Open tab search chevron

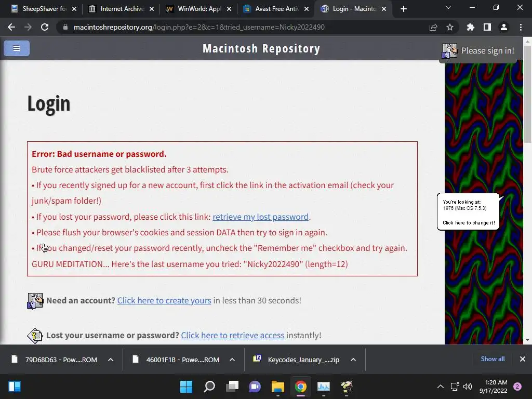448,7
